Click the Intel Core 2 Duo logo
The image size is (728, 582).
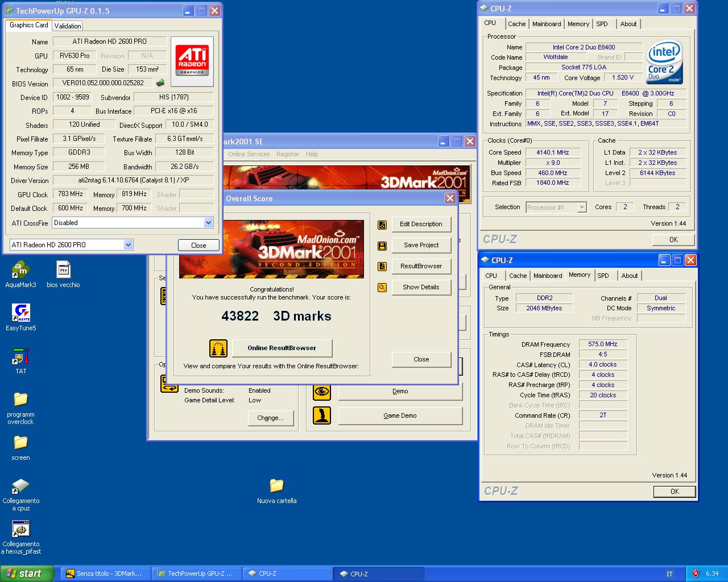click(664, 62)
